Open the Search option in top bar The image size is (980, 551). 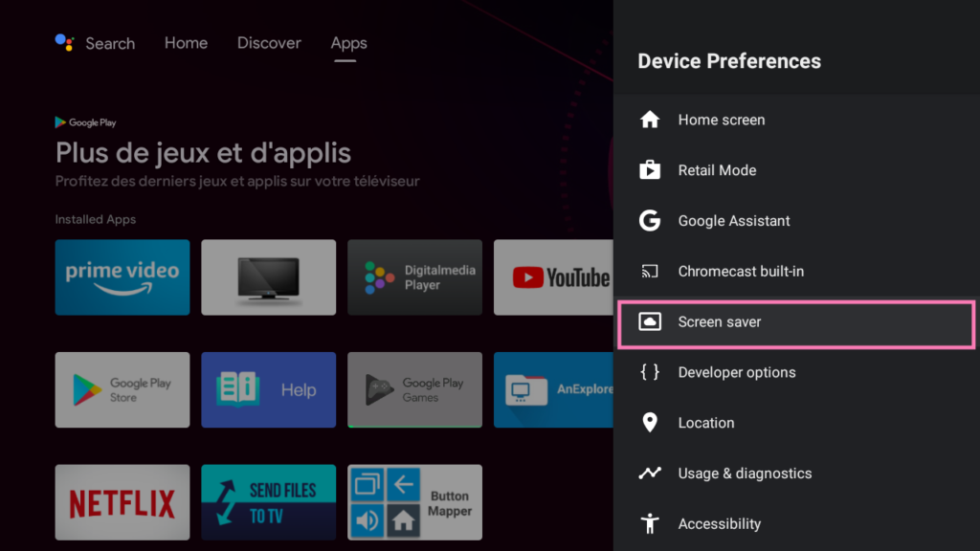click(x=110, y=43)
